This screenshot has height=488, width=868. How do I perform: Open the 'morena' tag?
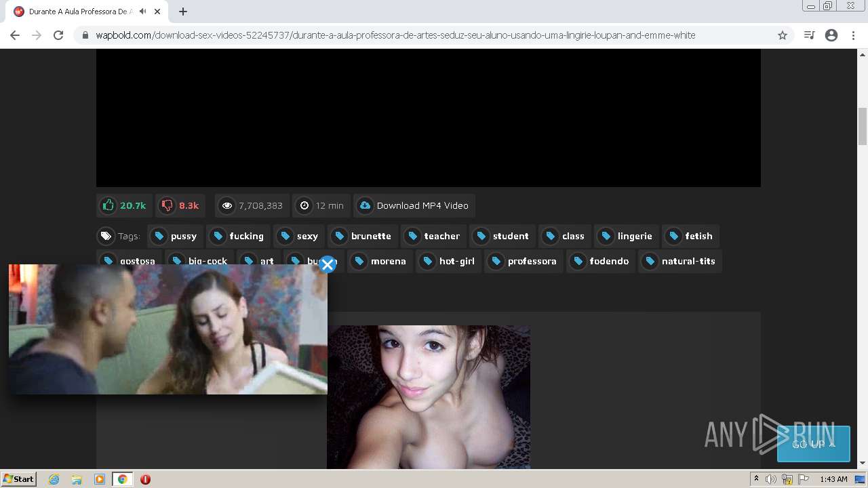pos(380,261)
